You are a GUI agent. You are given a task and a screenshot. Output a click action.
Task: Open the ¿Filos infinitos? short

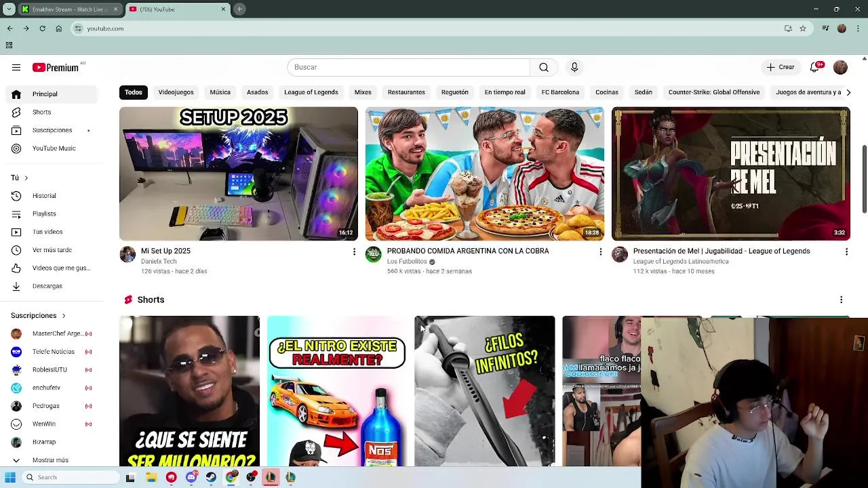[485, 391]
